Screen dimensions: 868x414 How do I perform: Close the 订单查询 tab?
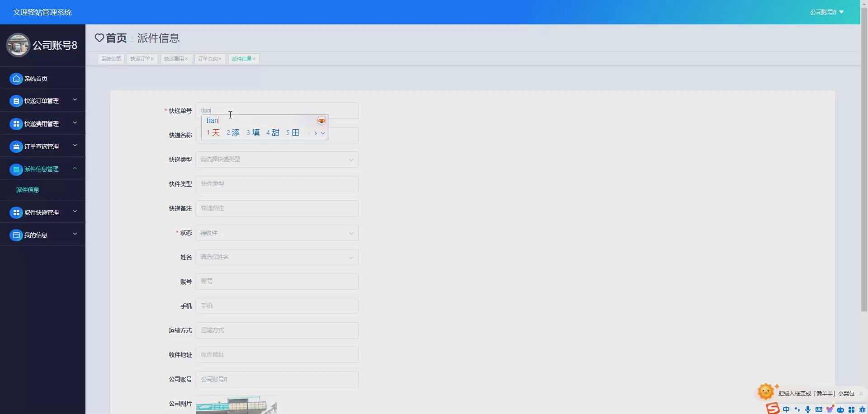point(220,59)
